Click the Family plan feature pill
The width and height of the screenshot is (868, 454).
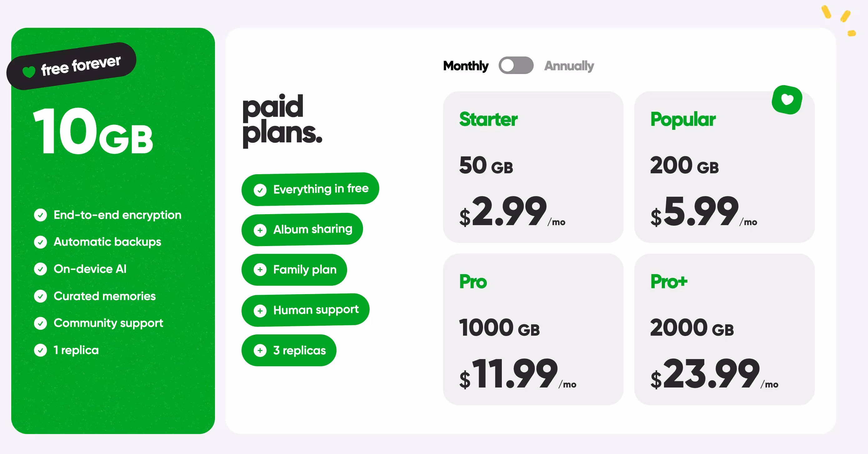[294, 270]
